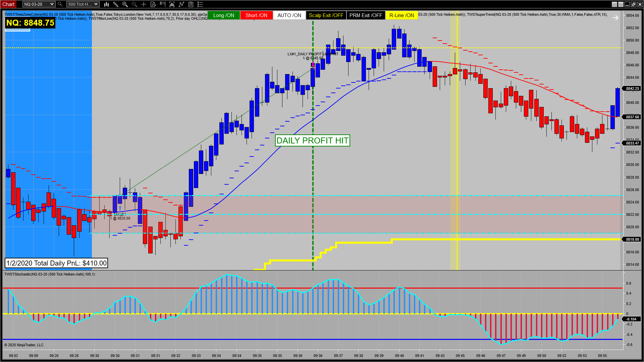Open the strategies line-node icon

click(x=181, y=4)
